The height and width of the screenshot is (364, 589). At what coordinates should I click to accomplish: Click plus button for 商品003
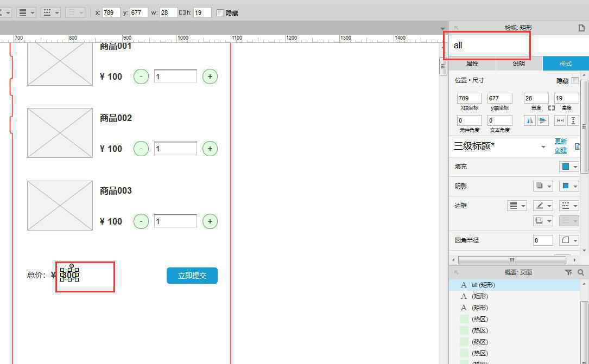[x=210, y=221]
